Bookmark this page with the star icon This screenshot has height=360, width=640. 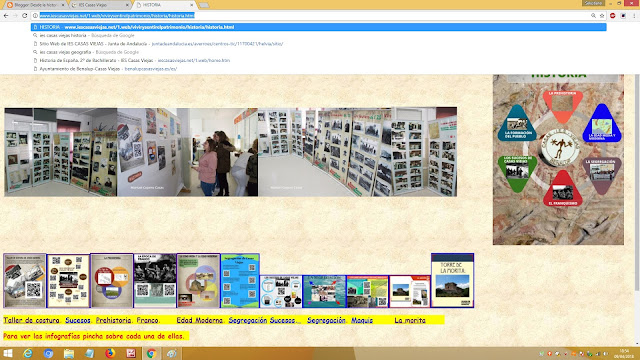(602, 16)
